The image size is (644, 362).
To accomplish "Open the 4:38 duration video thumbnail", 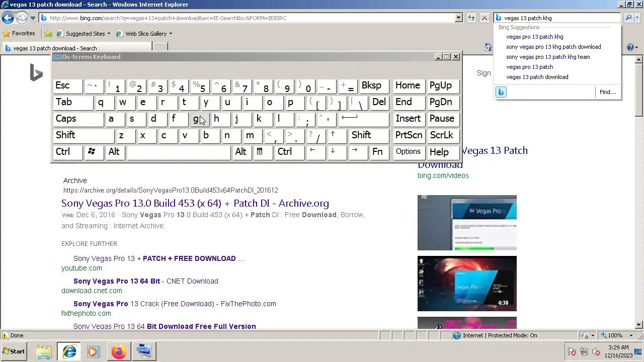I will point(467,284).
